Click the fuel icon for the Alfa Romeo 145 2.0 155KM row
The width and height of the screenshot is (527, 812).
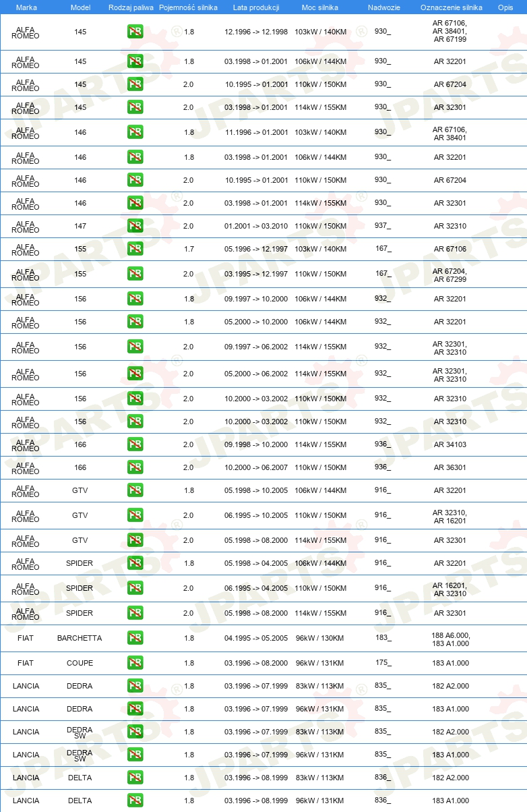pos(135,107)
